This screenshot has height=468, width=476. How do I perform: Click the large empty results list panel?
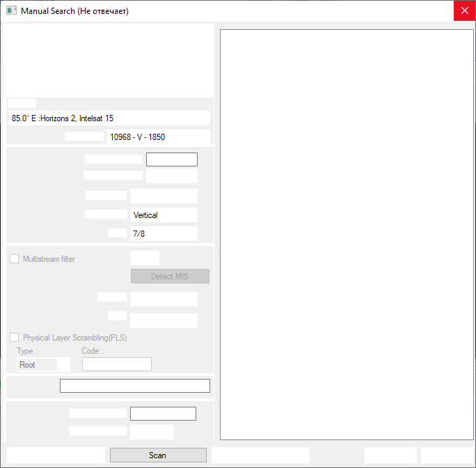[347, 234]
